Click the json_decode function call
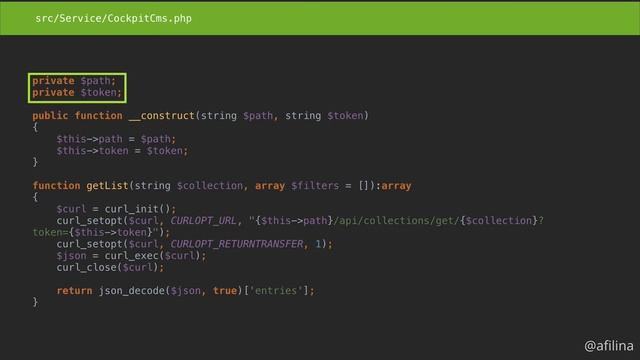The image size is (640, 360). click(x=131, y=291)
